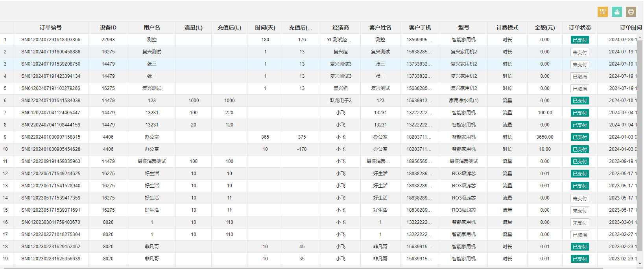Viewport: 644px width, 269px height.
Task: Select order SN0120240719153920 8750
Action: pyautogui.click(x=51, y=64)
